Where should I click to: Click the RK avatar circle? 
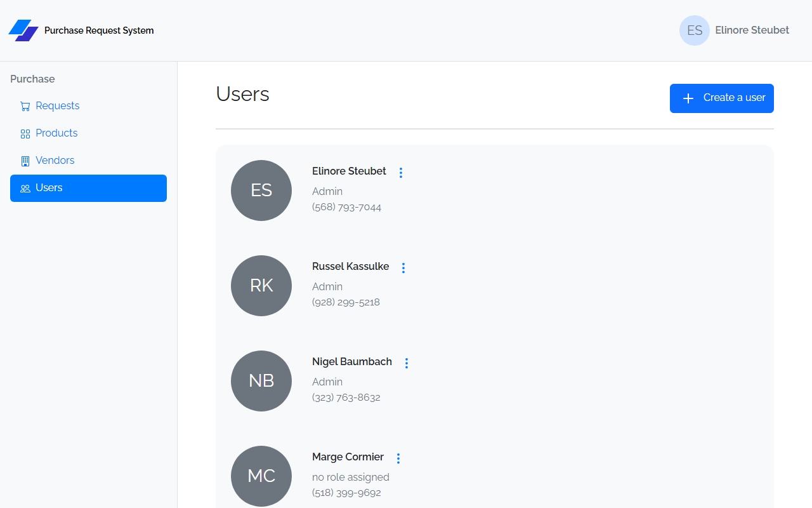pos(261,286)
